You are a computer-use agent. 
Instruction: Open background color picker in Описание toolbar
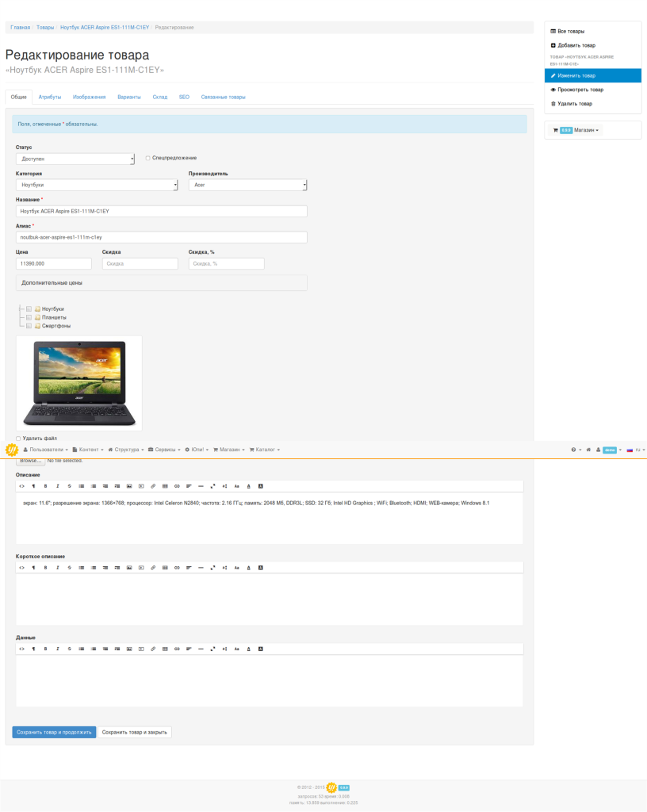(260, 486)
